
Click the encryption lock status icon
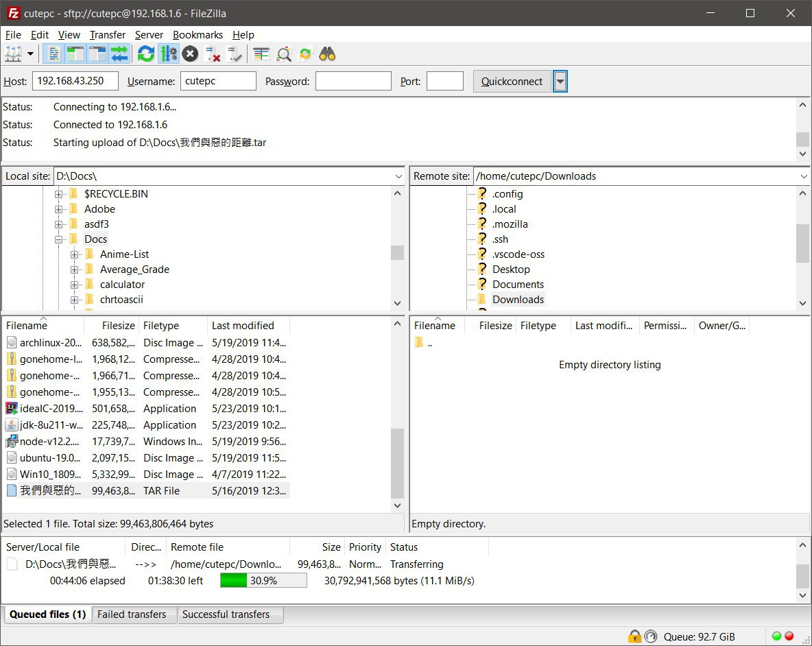[x=634, y=636]
